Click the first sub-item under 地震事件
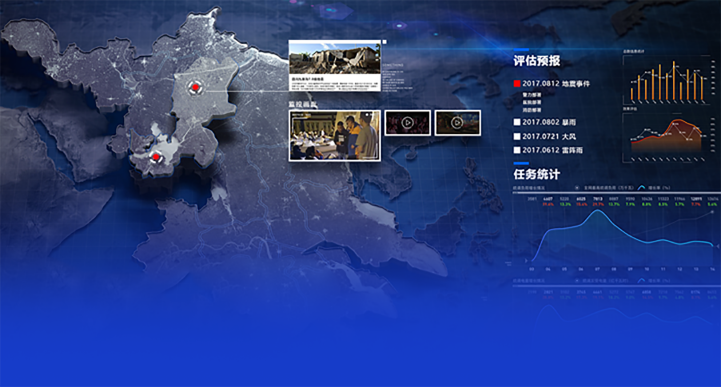Screen dimensions: 721x387 [x=532, y=95]
